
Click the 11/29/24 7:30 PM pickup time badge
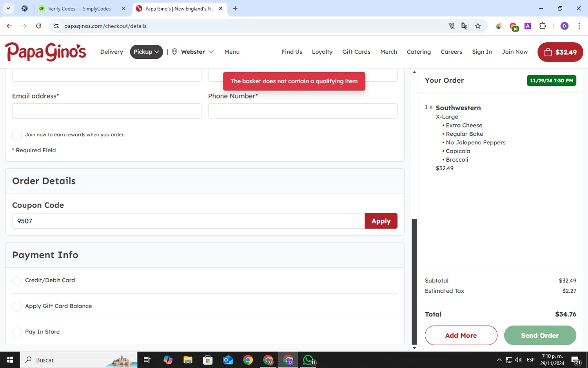coord(552,80)
